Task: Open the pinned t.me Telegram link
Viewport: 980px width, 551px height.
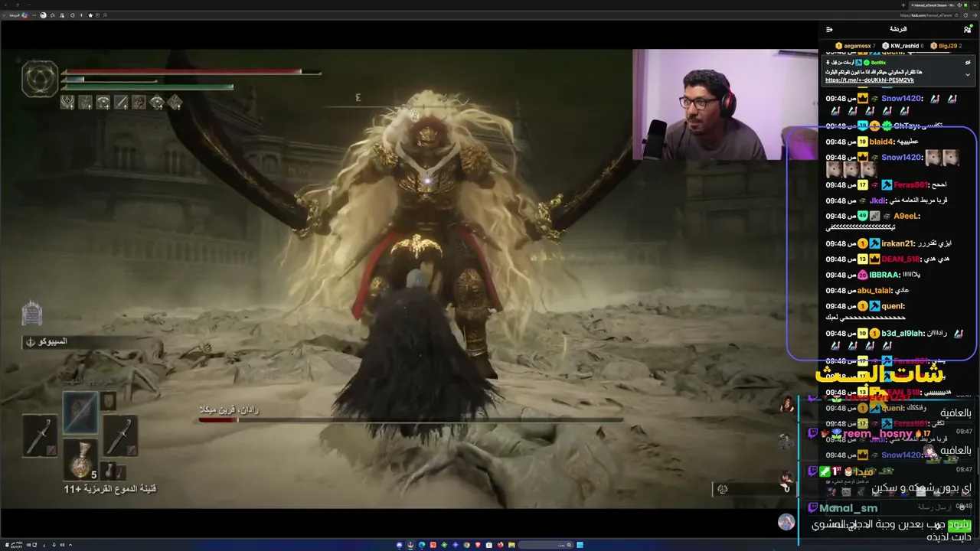Action: tap(870, 80)
